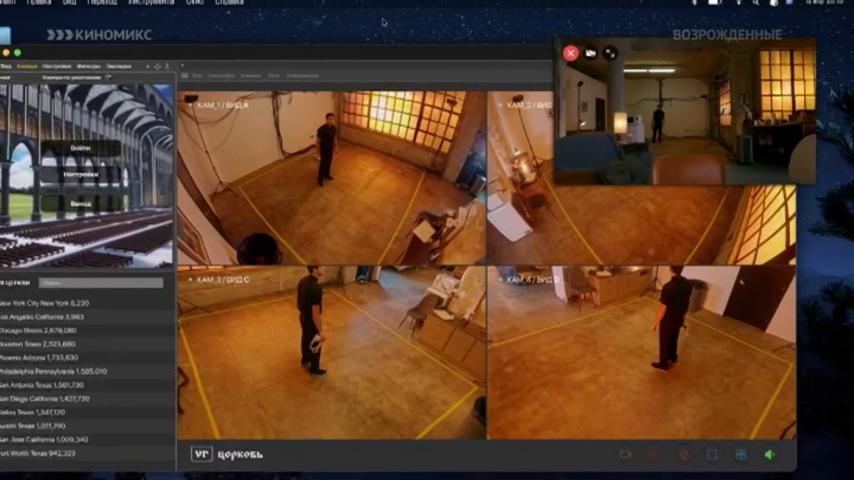Select the New York City row in list
Viewport: 854px width, 480px height.
coord(87,303)
